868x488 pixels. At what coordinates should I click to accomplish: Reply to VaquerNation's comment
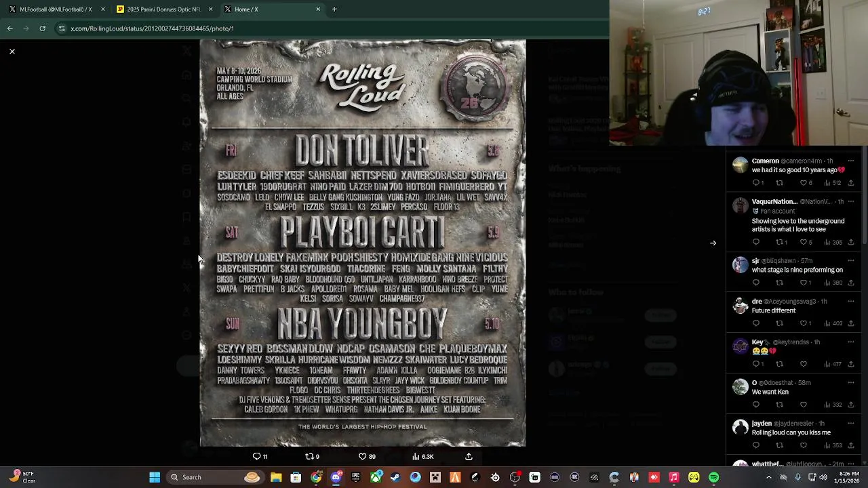(x=756, y=242)
